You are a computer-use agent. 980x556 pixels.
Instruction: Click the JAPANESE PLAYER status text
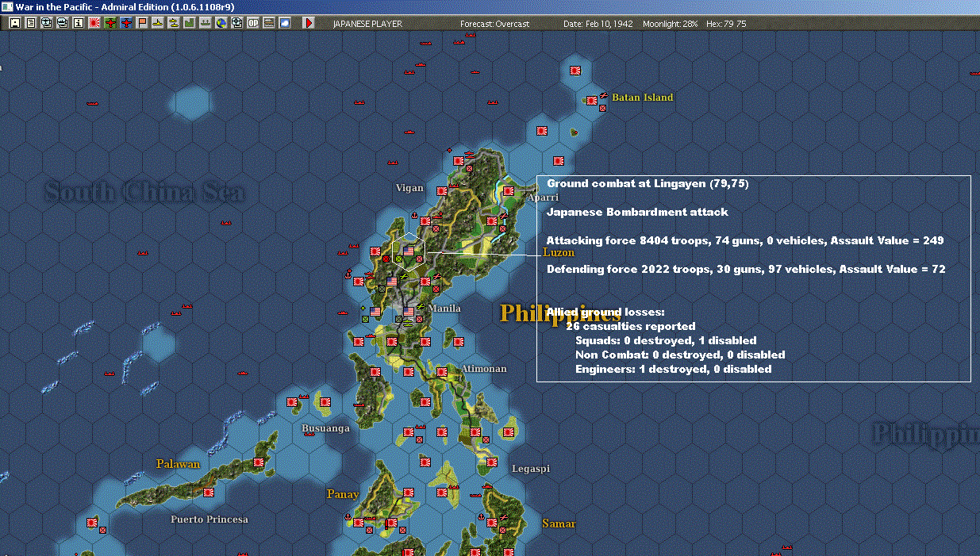tap(367, 24)
